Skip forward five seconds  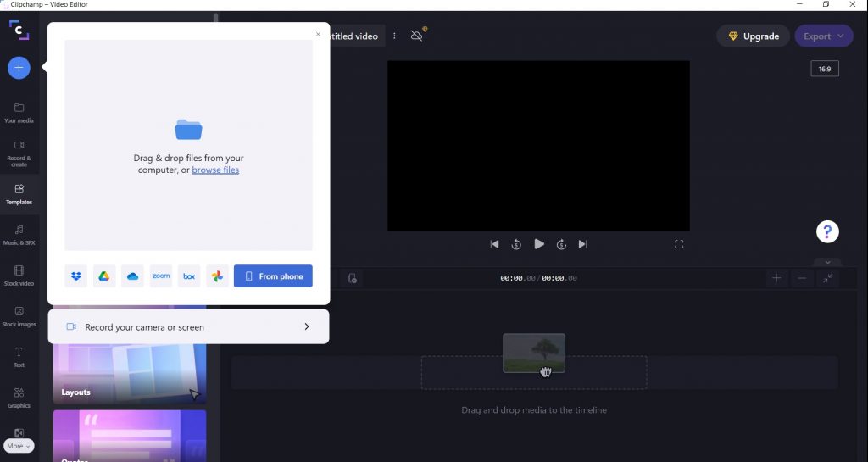(x=561, y=244)
